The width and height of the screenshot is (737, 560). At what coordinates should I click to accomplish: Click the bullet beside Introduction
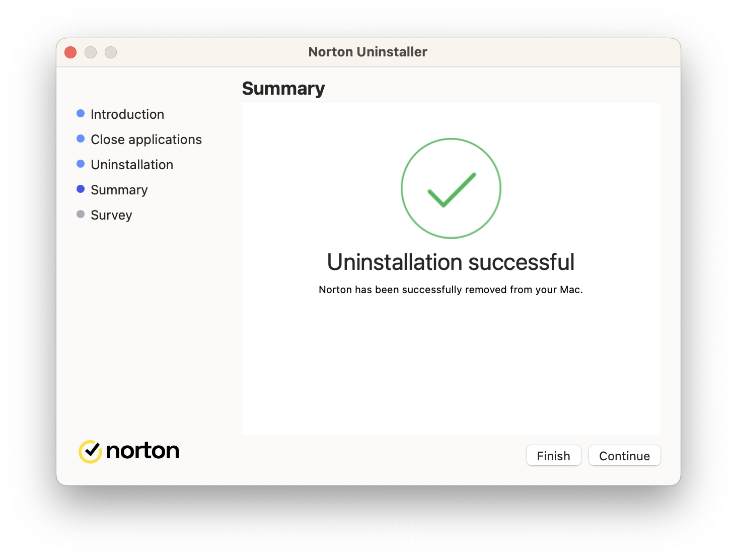[81, 113]
